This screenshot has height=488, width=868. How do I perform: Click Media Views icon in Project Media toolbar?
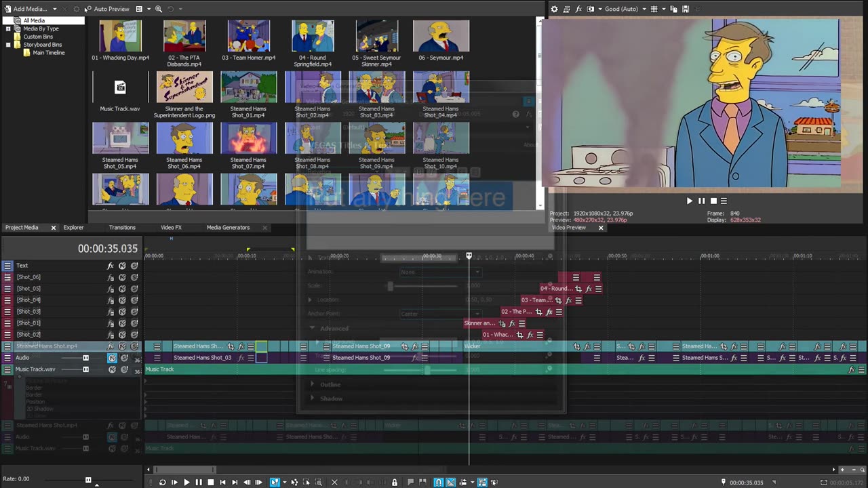pos(139,9)
